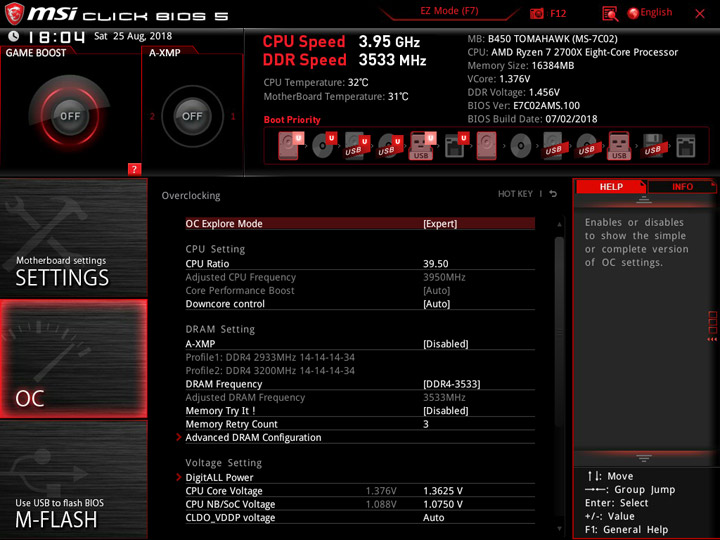Take a screenshot with the F12 camera icon
720x540 pixels.
pyautogui.click(x=536, y=13)
